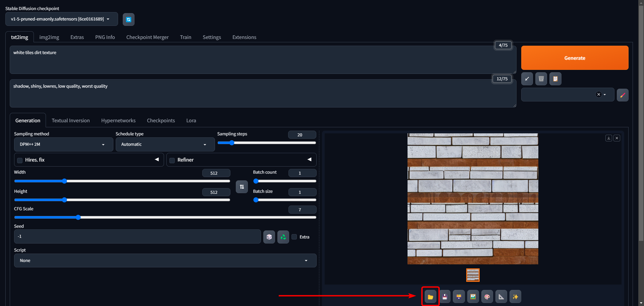Open the Lora tab
The width and height of the screenshot is (644, 306).
(x=191, y=121)
